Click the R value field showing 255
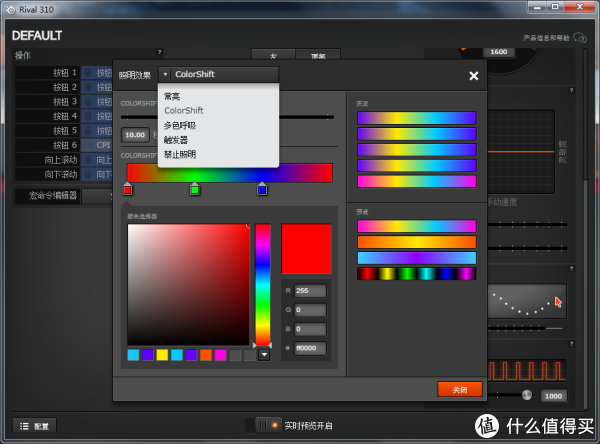Viewport: 600px width, 444px height. tap(310, 291)
